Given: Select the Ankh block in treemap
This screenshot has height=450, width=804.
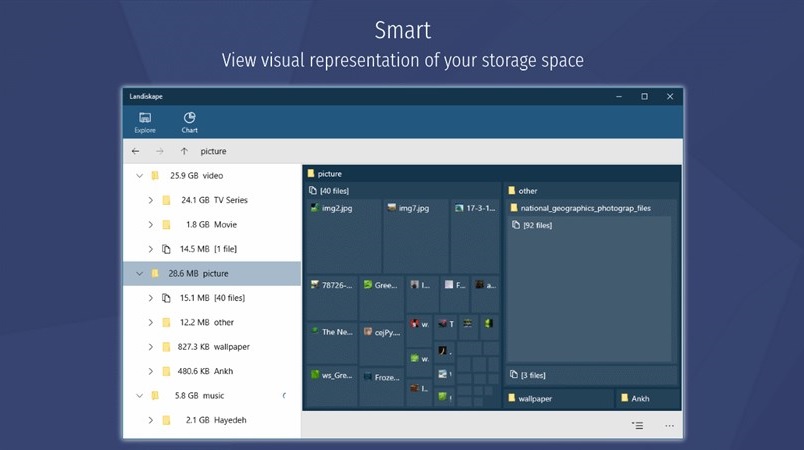Looking at the screenshot, I should click(646, 398).
